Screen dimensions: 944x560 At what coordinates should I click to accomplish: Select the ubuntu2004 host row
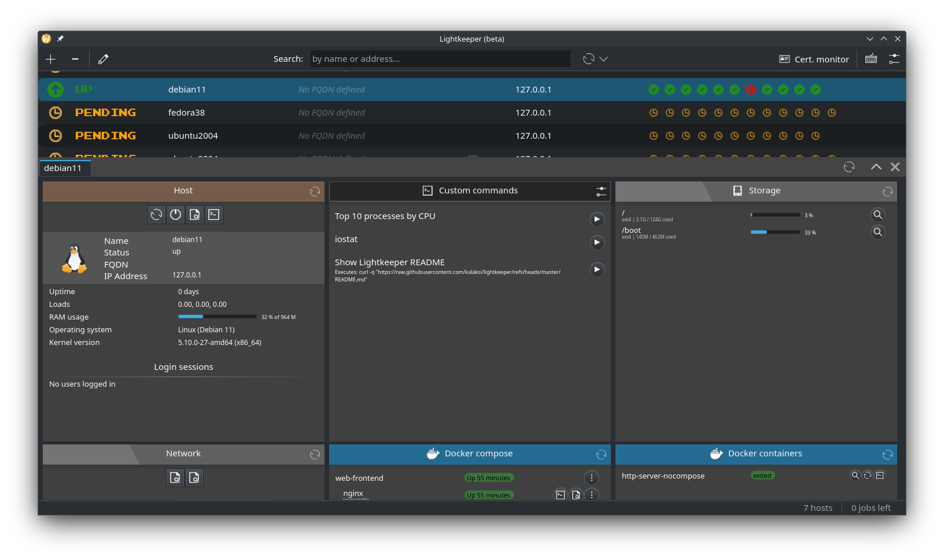pyautogui.click(x=472, y=136)
